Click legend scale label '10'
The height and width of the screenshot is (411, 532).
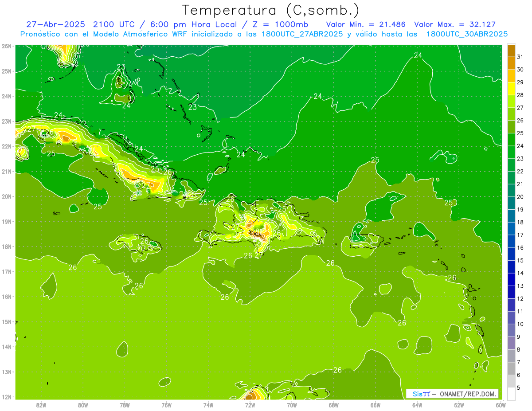click(x=520, y=324)
